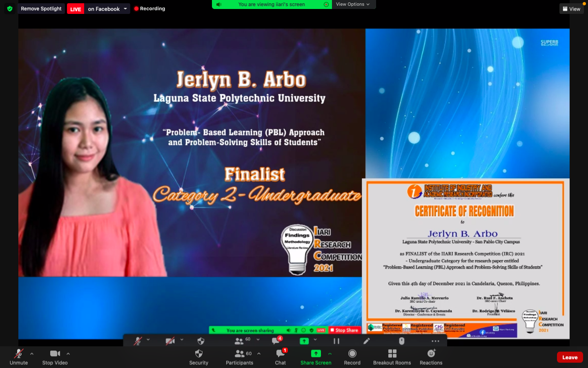This screenshot has height=368, width=588.
Task: Open the View layout menu
Action: click(x=571, y=9)
